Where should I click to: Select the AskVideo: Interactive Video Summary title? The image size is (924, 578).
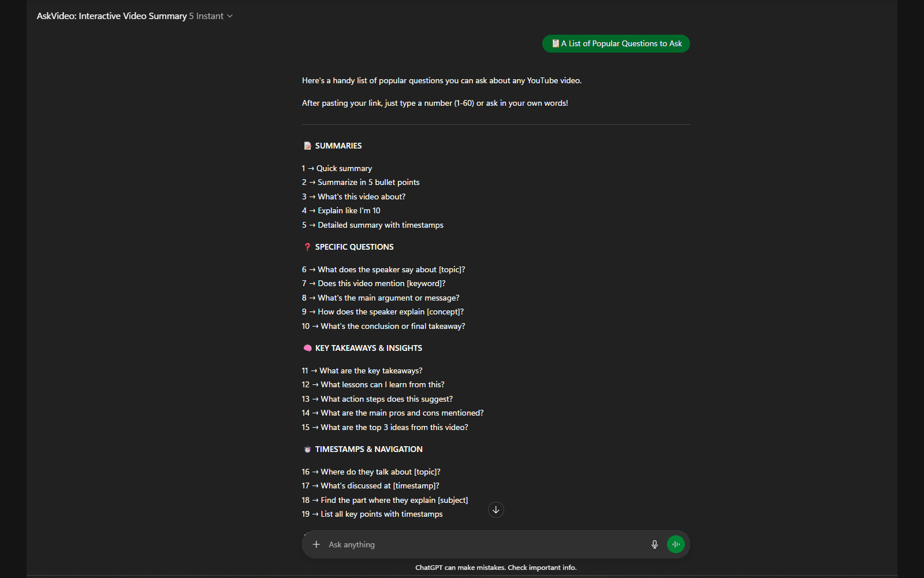click(x=111, y=16)
